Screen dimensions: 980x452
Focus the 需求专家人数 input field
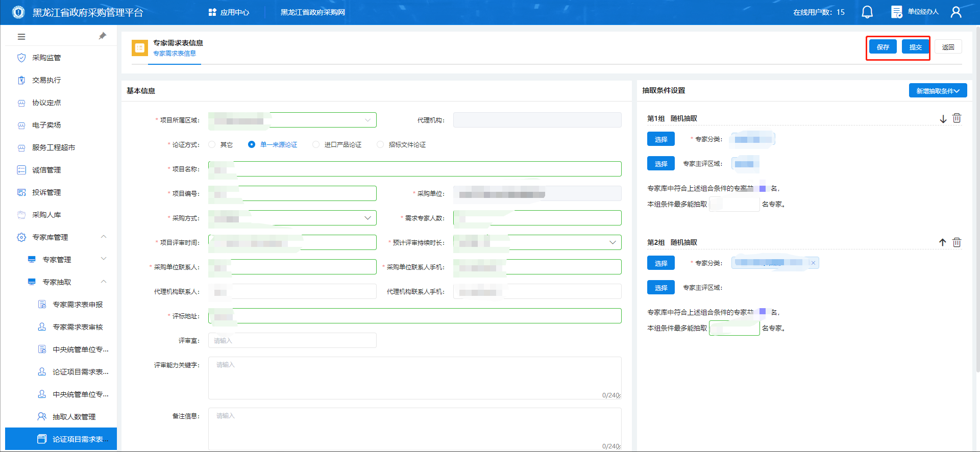pyautogui.click(x=537, y=218)
